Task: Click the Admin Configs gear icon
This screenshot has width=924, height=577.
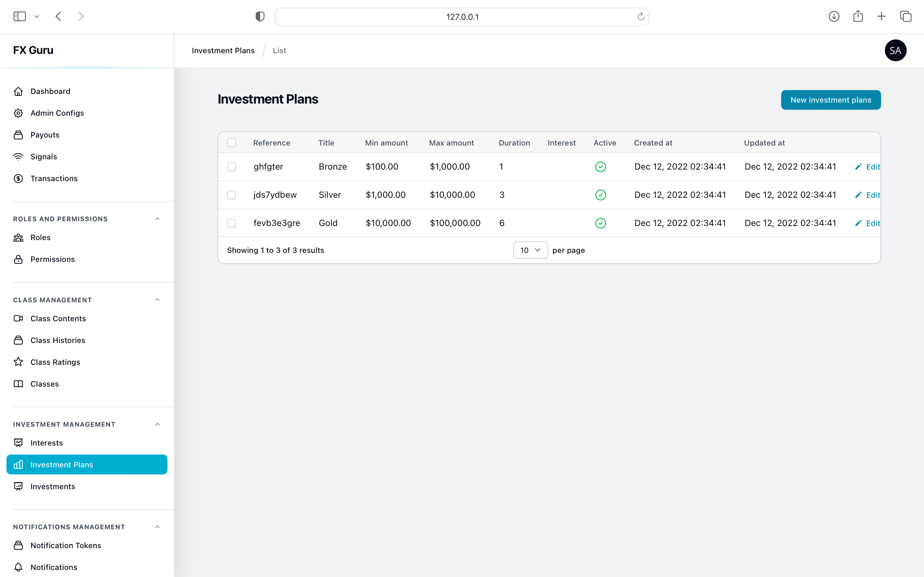Action: coord(18,113)
